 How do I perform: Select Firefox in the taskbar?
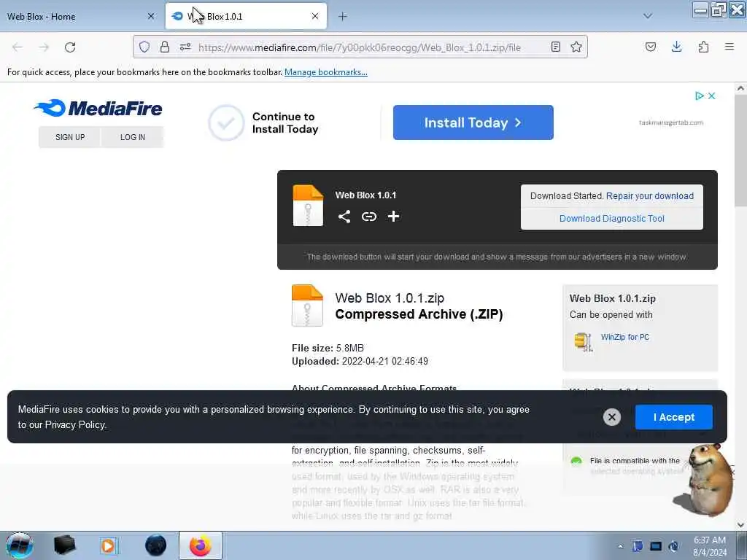pyautogui.click(x=200, y=545)
